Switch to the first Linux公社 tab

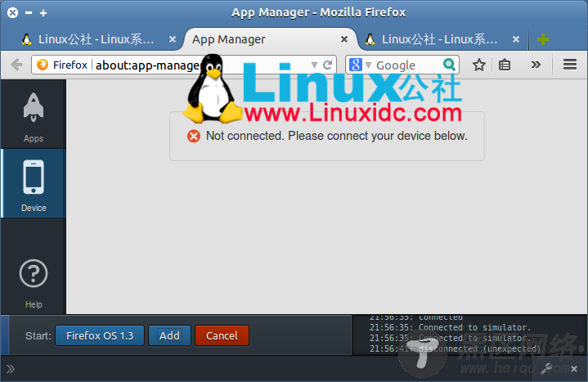96,39
